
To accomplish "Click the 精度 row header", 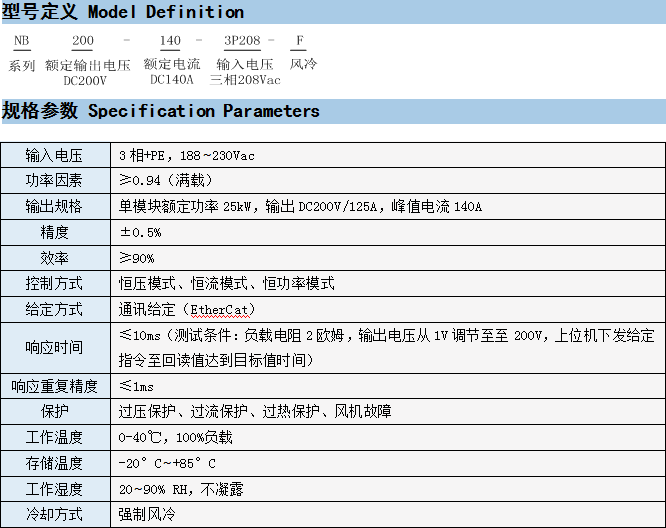I will pyautogui.click(x=54, y=232).
